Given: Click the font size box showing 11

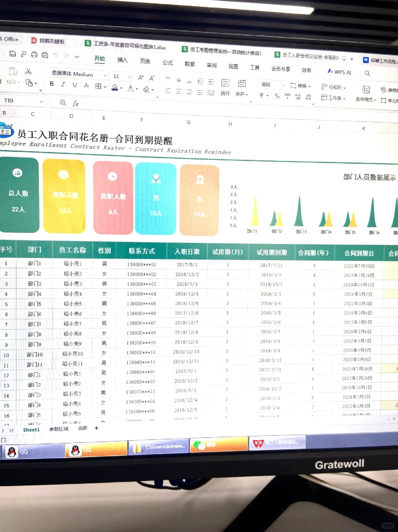Looking at the screenshot, I should point(116,77).
